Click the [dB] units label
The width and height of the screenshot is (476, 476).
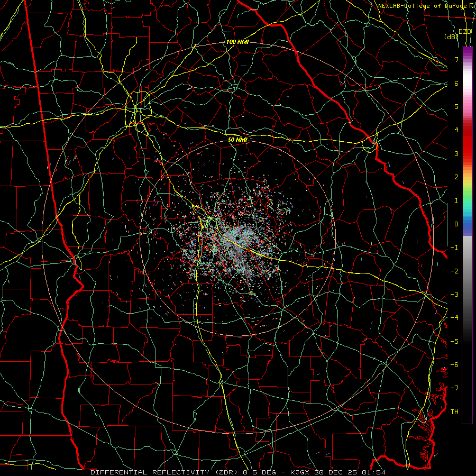click(451, 37)
